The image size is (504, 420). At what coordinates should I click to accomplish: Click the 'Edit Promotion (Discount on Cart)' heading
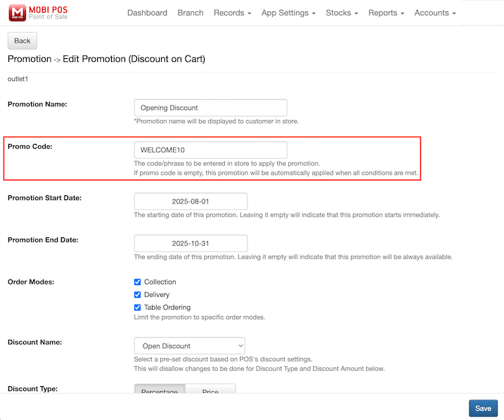[134, 59]
